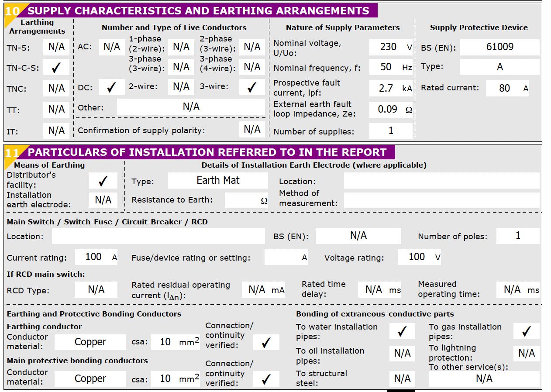Toggle the Distributor's facility checkbox
The image size is (551, 392).
coord(103,181)
